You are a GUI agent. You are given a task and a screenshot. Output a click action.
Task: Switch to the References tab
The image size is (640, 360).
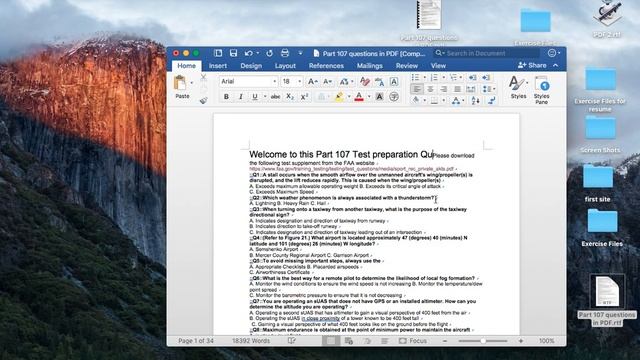[x=326, y=66]
